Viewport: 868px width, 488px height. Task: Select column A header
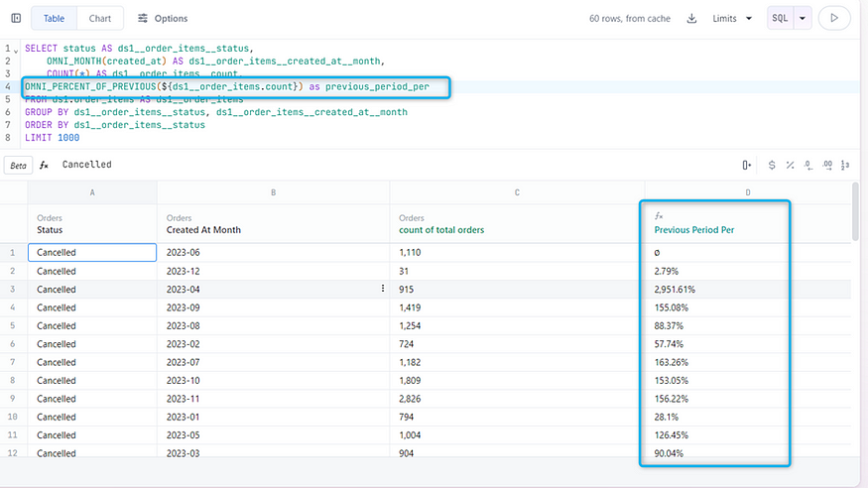click(x=92, y=192)
